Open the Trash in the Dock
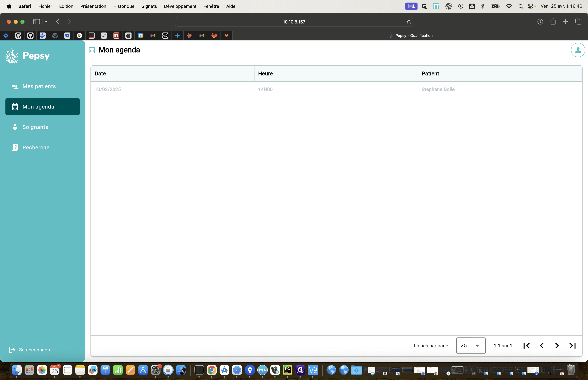Viewport: 588px width, 380px height. (571, 370)
